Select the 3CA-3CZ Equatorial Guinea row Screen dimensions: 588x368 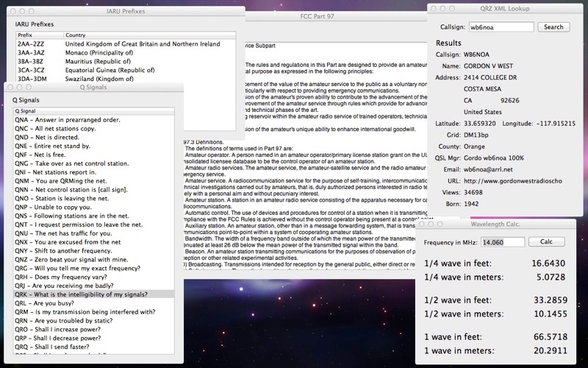126,70
